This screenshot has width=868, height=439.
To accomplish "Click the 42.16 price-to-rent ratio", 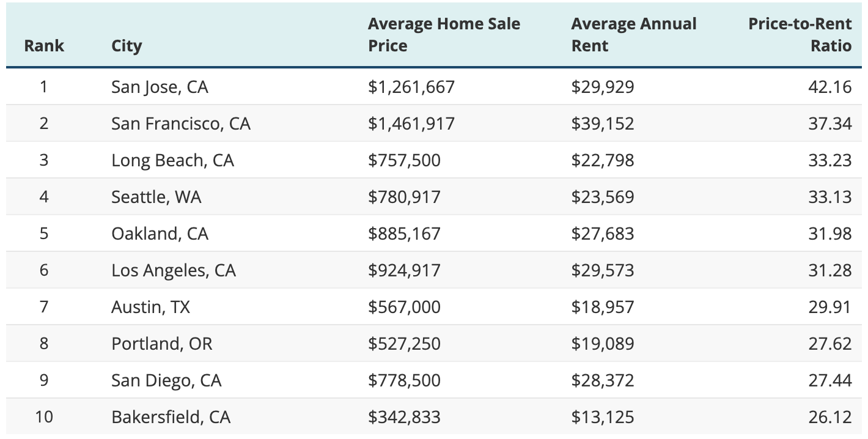I will 829,87.
